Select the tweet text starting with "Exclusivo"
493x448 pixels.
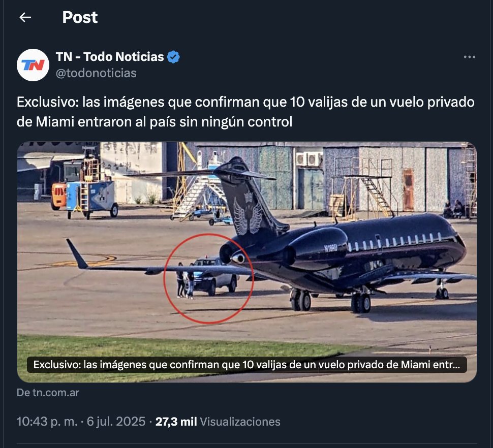pyautogui.click(x=245, y=112)
